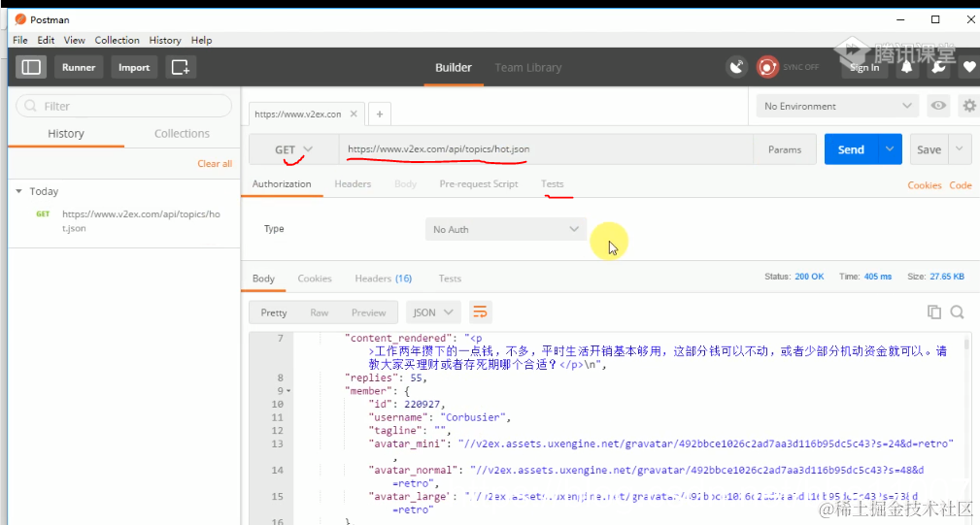Open the response Tests tab
The width and height of the screenshot is (980, 525).
pos(450,279)
